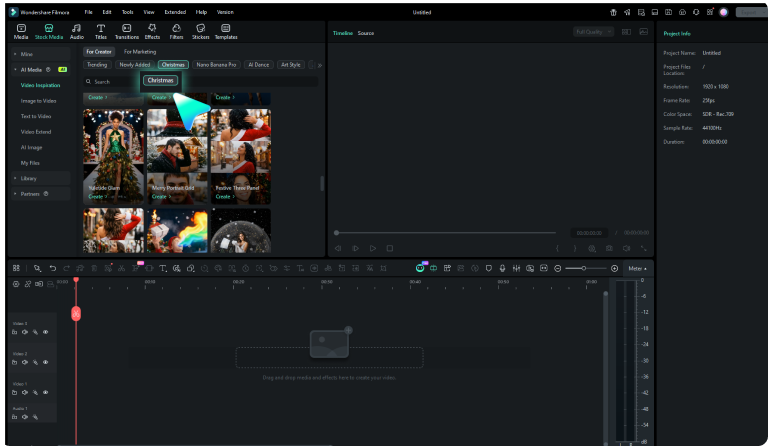Select the Trending category tag

[97, 65]
